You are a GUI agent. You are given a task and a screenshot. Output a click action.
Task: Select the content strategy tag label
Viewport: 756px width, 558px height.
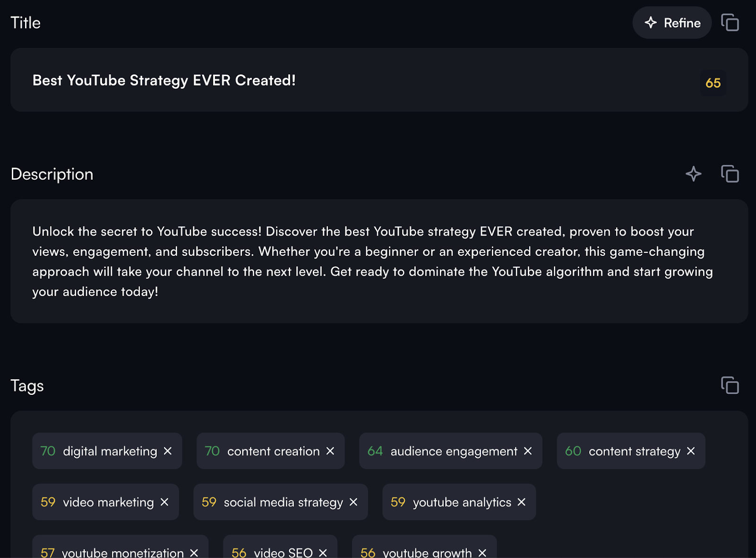tap(635, 452)
